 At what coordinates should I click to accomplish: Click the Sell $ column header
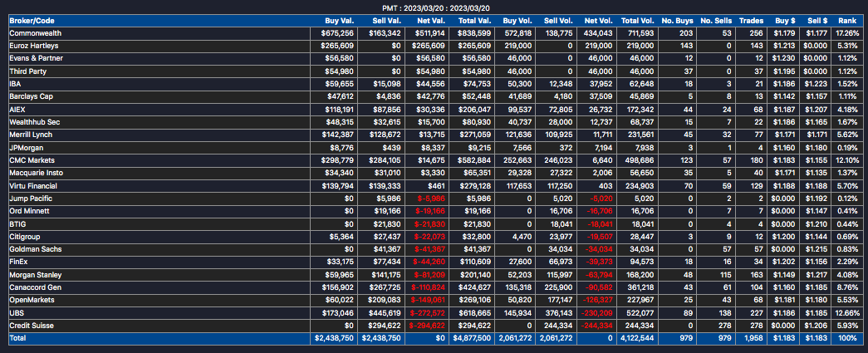point(817,21)
